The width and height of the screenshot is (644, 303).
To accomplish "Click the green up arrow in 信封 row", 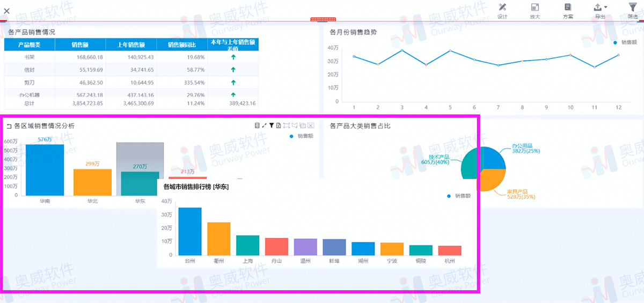I will (x=233, y=70).
